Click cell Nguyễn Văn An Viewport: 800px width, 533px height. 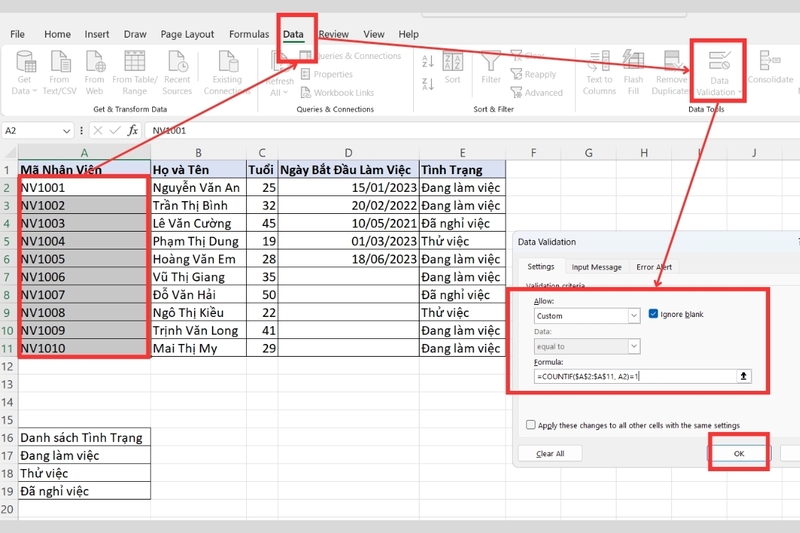198,188
